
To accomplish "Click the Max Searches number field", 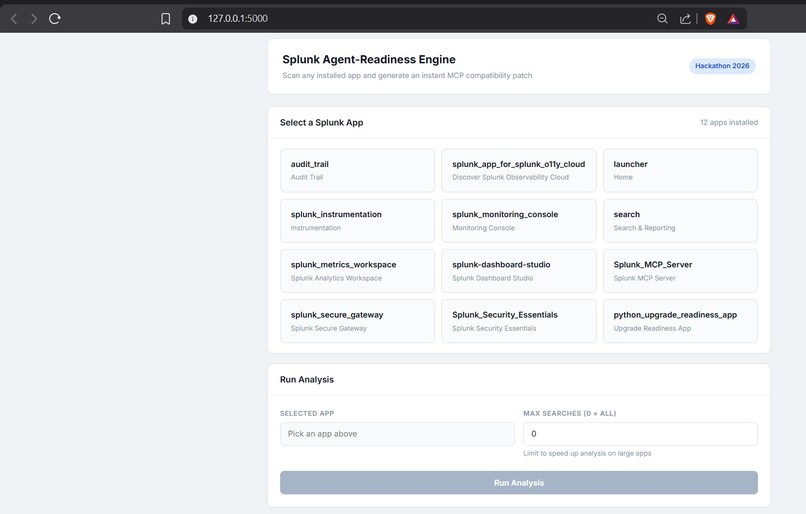I will pyautogui.click(x=640, y=434).
